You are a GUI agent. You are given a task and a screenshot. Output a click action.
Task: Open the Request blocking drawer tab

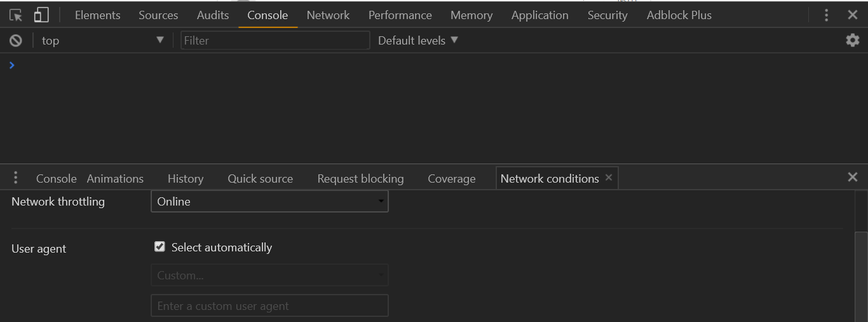(360, 179)
